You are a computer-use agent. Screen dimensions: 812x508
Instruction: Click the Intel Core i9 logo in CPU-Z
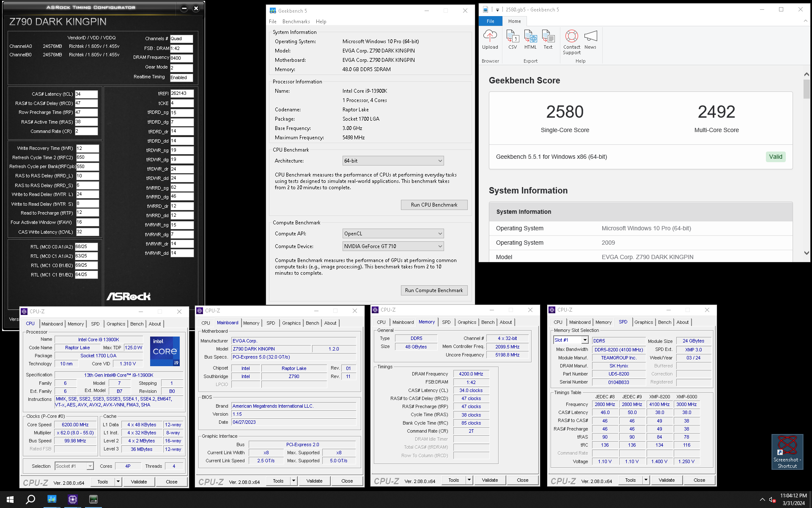click(165, 351)
